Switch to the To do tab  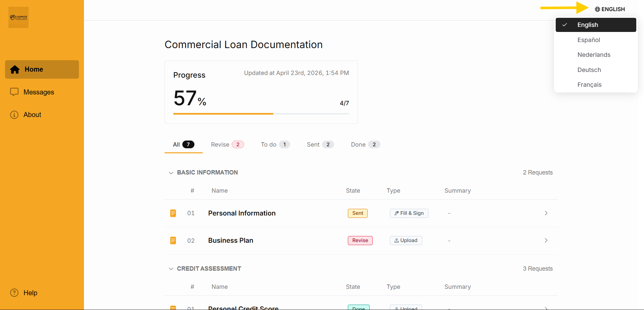pos(275,145)
